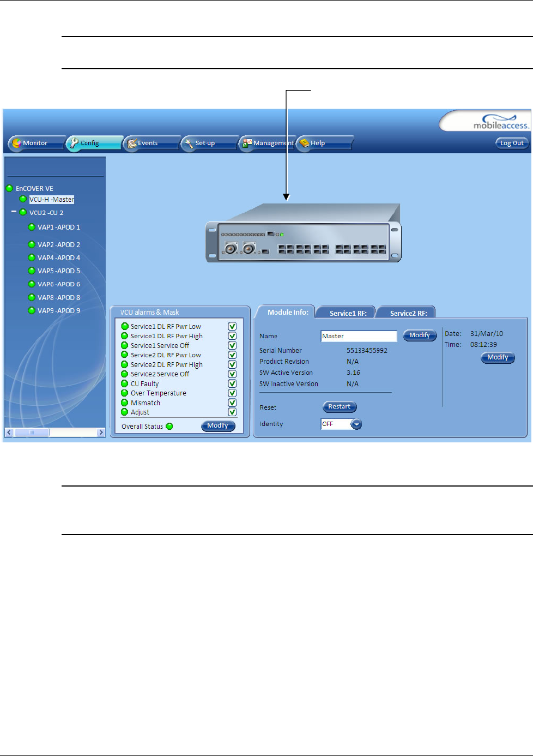The image size is (533, 756).
Task: Click tree panel scroll left arrow
Action: tap(9, 432)
